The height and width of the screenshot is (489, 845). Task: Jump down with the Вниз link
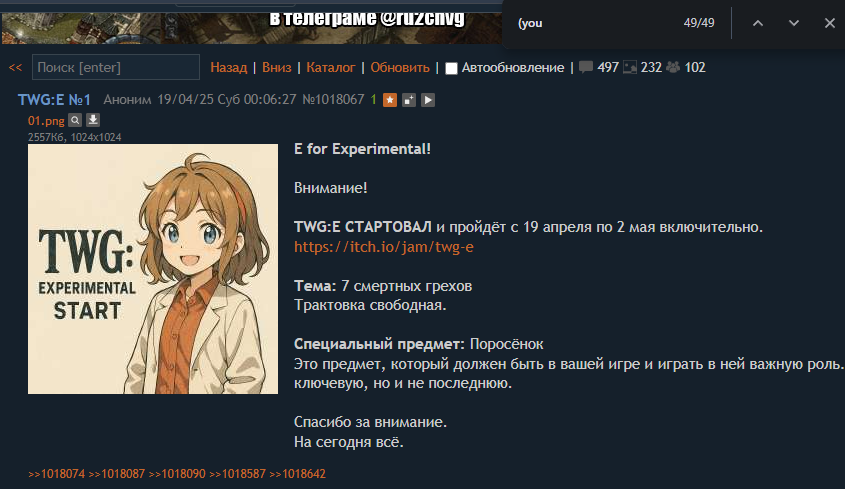[276, 67]
